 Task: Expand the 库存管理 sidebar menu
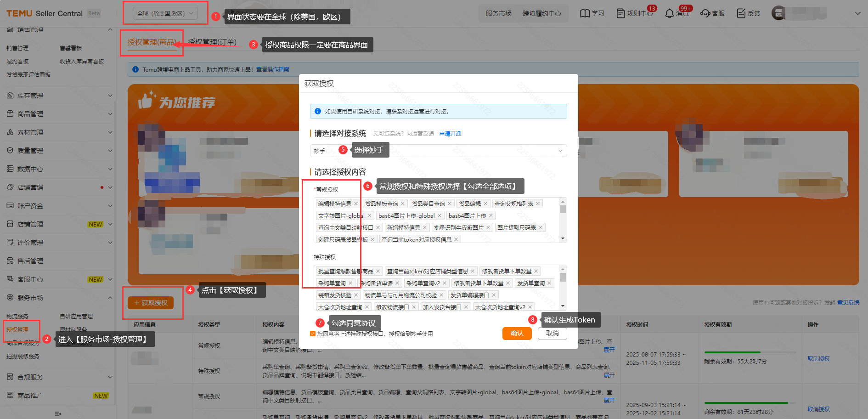point(59,96)
